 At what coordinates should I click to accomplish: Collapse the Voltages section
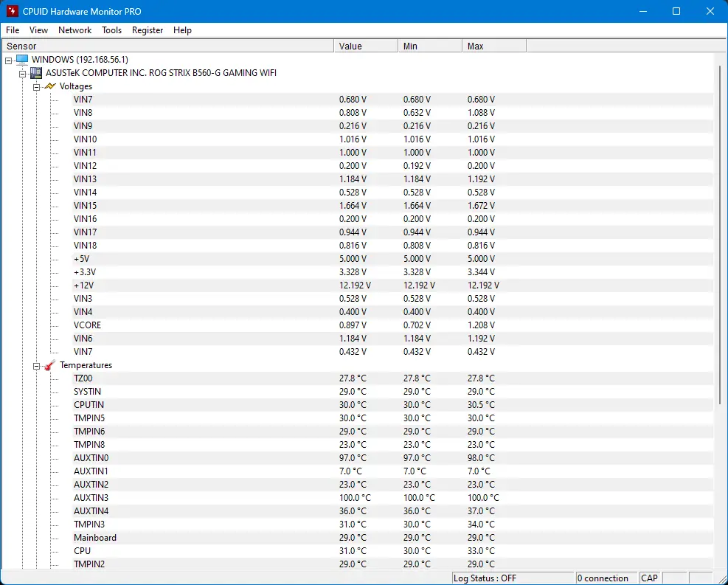point(36,87)
